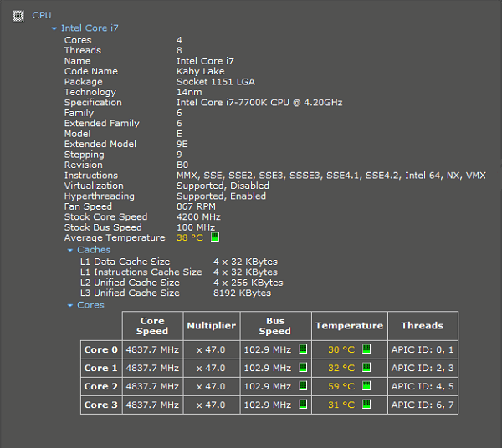
Task: Click the CPU chip icon at top
Action: click(x=18, y=16)
